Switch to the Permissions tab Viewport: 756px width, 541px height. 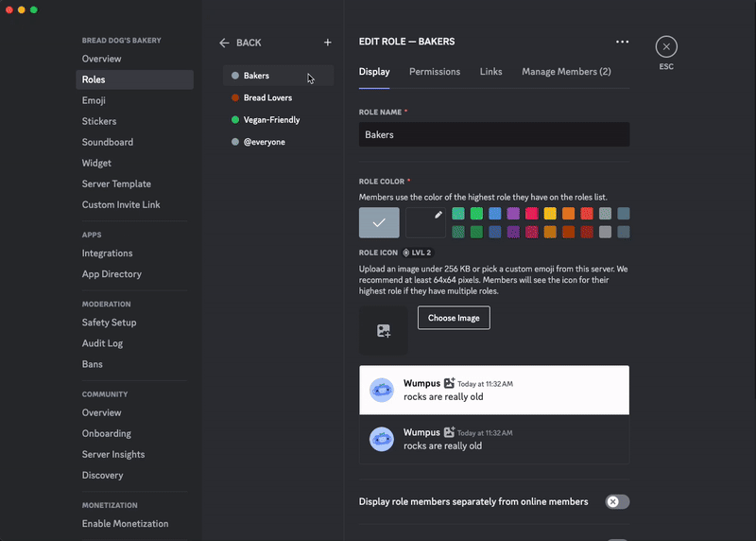435,72
